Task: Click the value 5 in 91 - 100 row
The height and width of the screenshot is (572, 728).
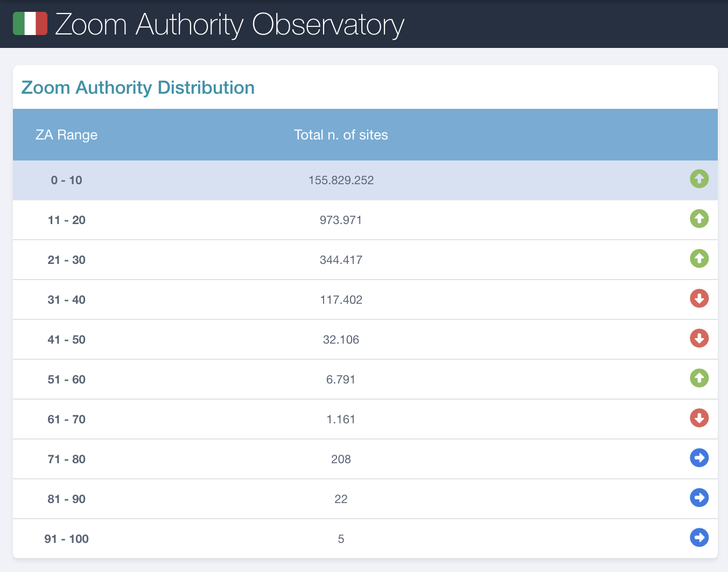Action: [x=341, y=539]
